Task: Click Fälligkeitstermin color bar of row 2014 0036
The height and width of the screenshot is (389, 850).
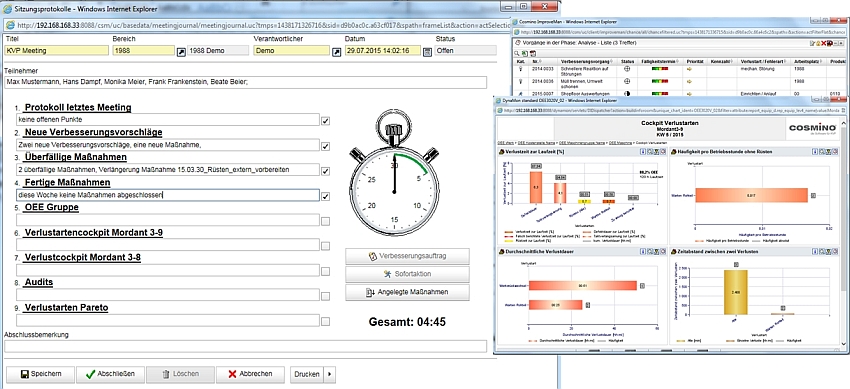Action: point(660,81)
